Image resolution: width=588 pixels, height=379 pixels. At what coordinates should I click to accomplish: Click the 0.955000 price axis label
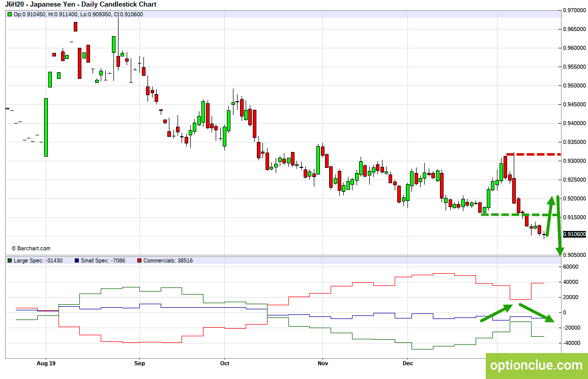coord(574,67)
